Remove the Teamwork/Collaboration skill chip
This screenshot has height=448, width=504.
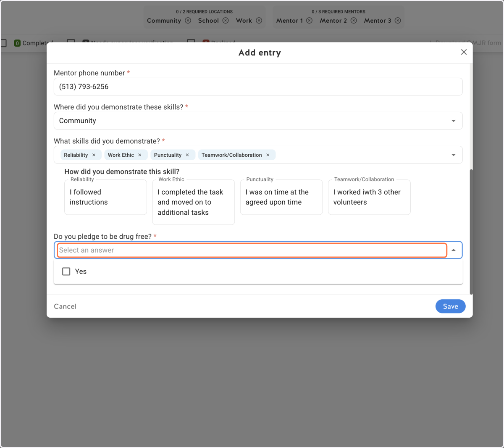click(268, 155)
